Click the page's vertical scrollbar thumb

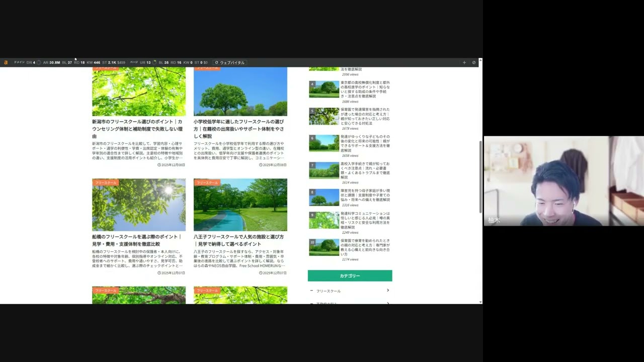coord(480,176)
